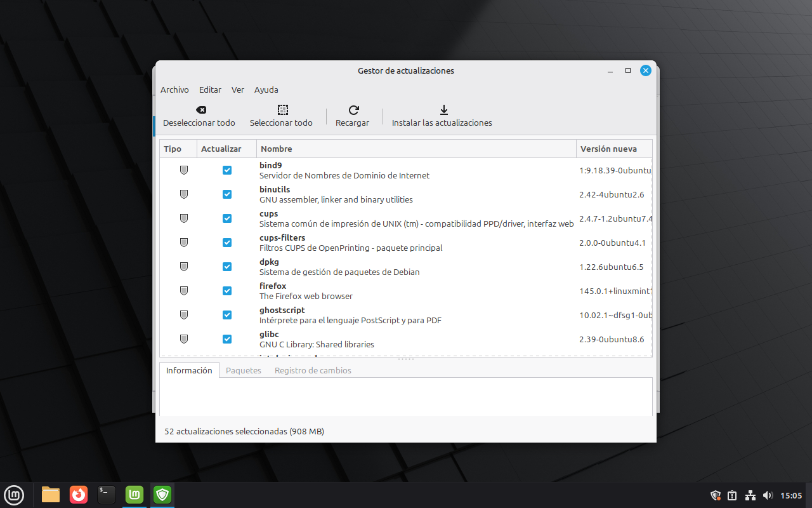This screenshot has height=508, width=812.
Task: Open the terminal from the taskbar
Action: pyautogui.click(x=107, y=494)
